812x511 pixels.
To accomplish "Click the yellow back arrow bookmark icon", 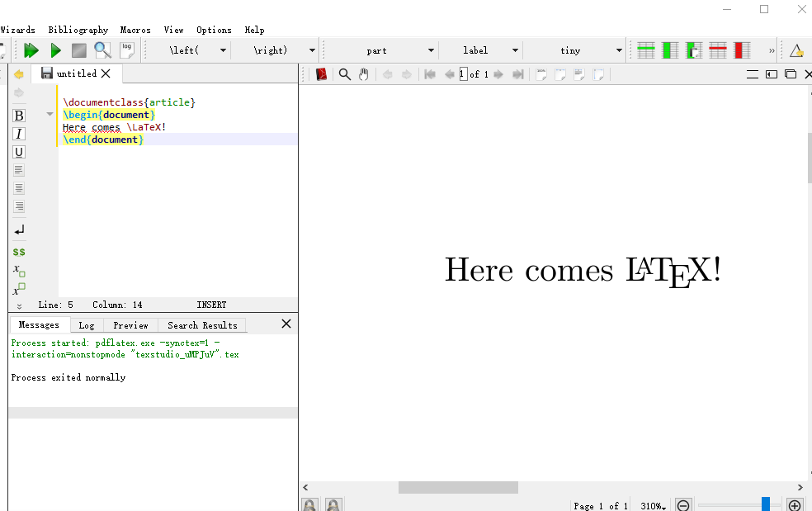I will coord(19,74).
